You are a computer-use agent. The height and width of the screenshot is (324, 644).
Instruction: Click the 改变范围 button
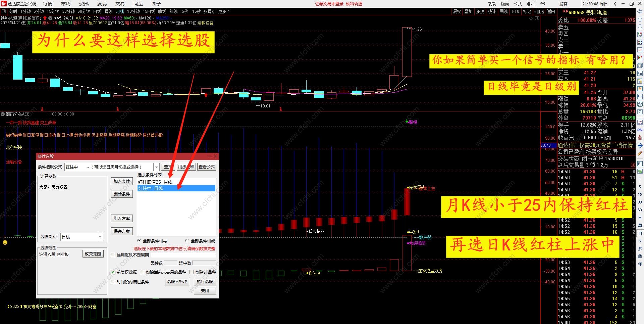click(93, 254)
